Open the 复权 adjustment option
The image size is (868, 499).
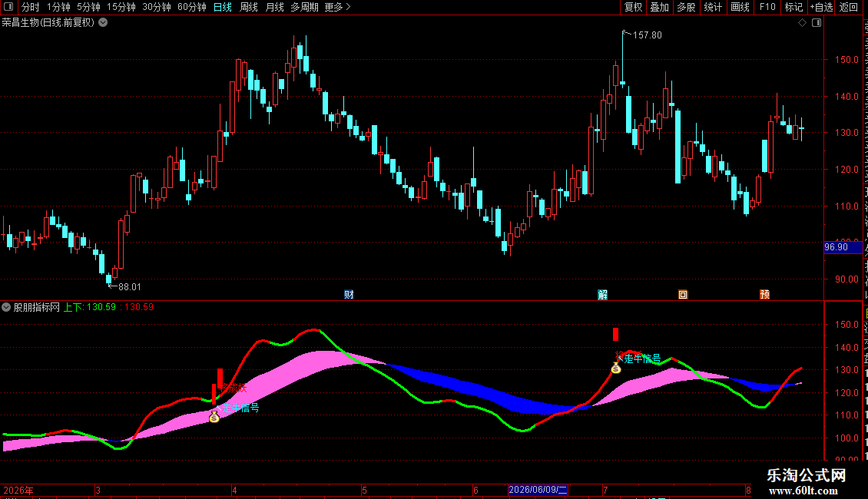tap(633, 7)
